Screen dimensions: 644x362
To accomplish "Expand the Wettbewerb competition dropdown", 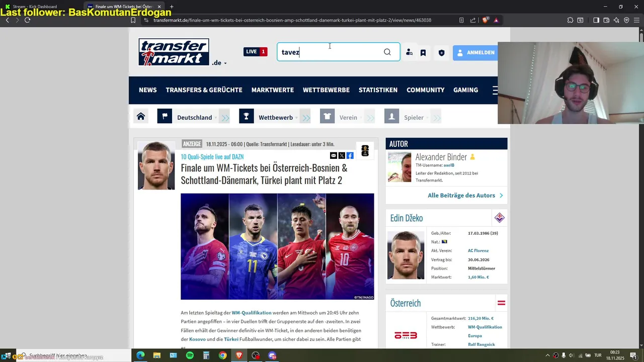I will [x=278, y=118].
